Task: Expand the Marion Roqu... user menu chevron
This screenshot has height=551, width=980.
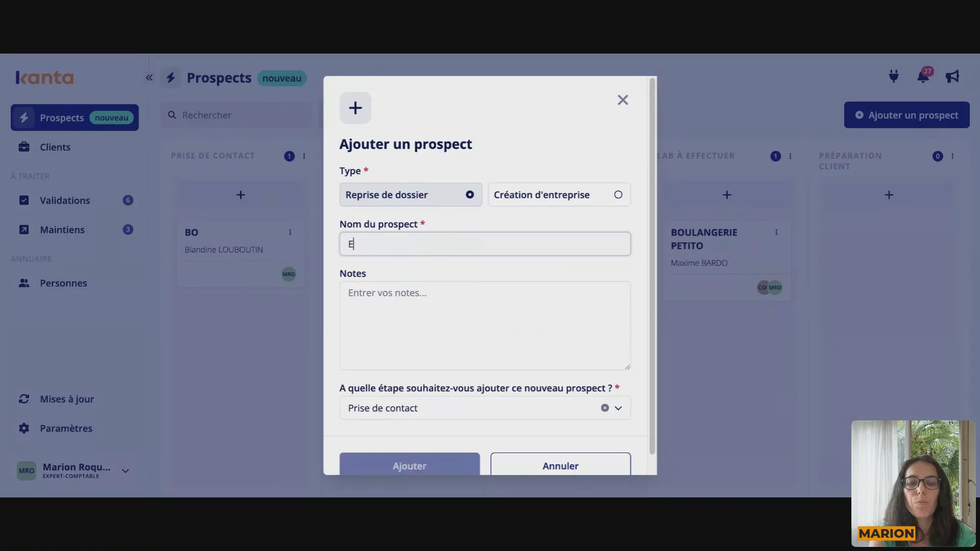Action: 125,471
